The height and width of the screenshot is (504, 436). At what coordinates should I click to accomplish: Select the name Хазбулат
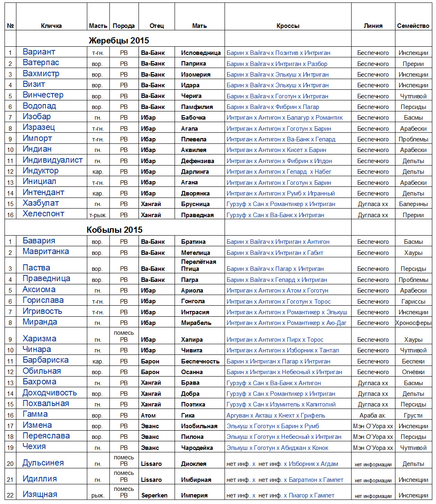click(x=41, y=203)
